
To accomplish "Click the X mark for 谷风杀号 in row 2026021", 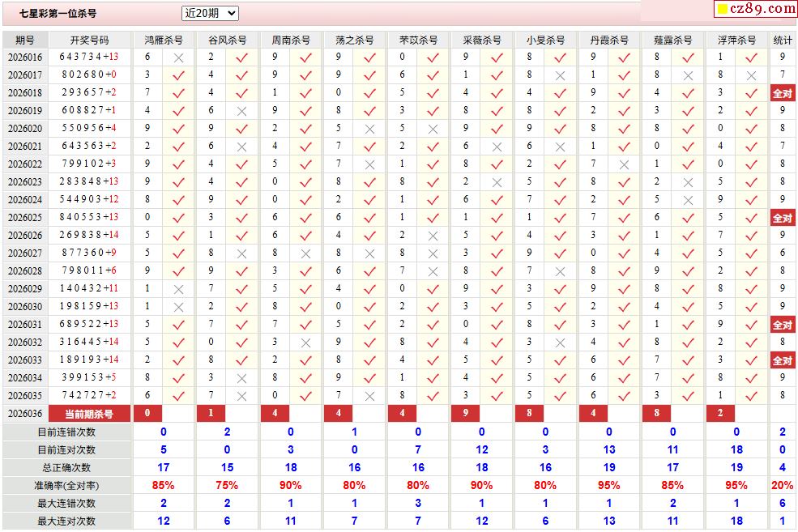I will click(241, 147).
